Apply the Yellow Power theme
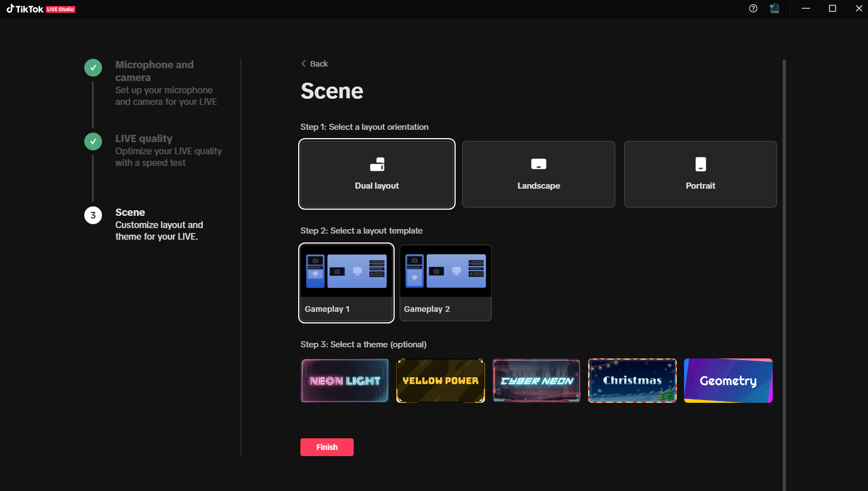This screenshot has height=491, width=868. click(x=441, y=381)
